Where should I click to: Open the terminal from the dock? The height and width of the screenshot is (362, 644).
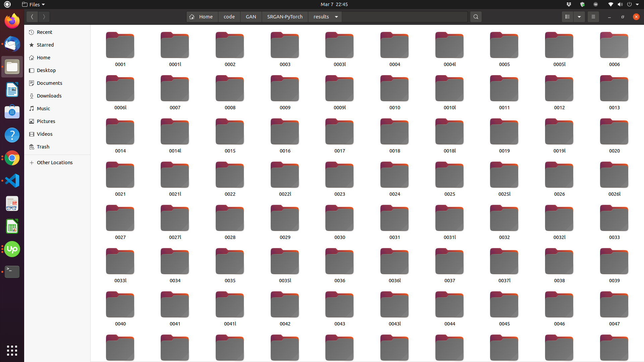12,271
